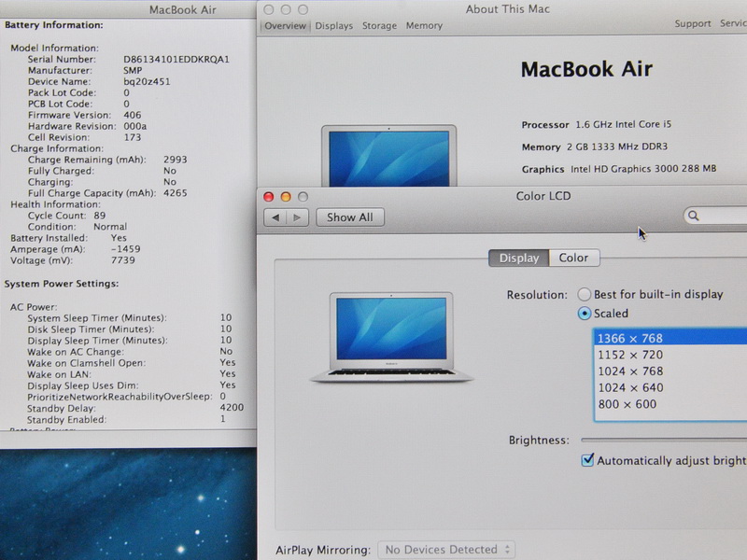747x560 pixels.
Task: Switch to the Display tab
Action: tap(519, 259)
